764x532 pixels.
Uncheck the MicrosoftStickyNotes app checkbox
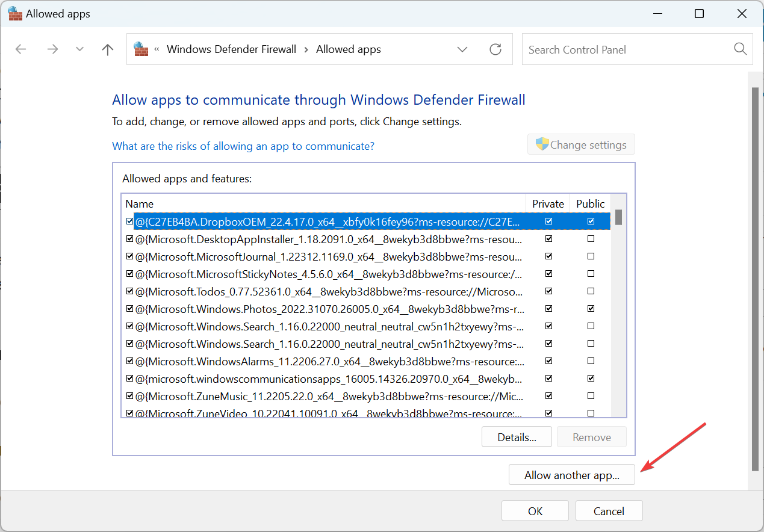click(129, 274)
